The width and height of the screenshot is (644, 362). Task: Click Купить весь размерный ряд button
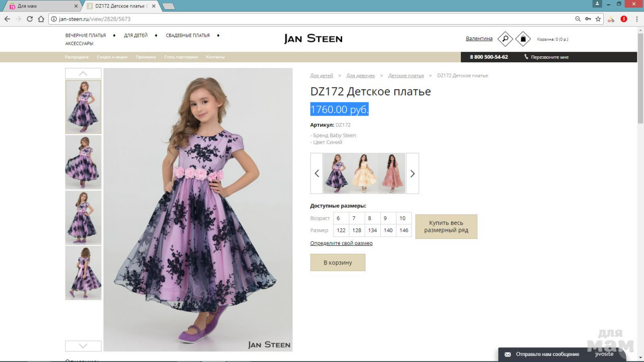coord(446,226)
